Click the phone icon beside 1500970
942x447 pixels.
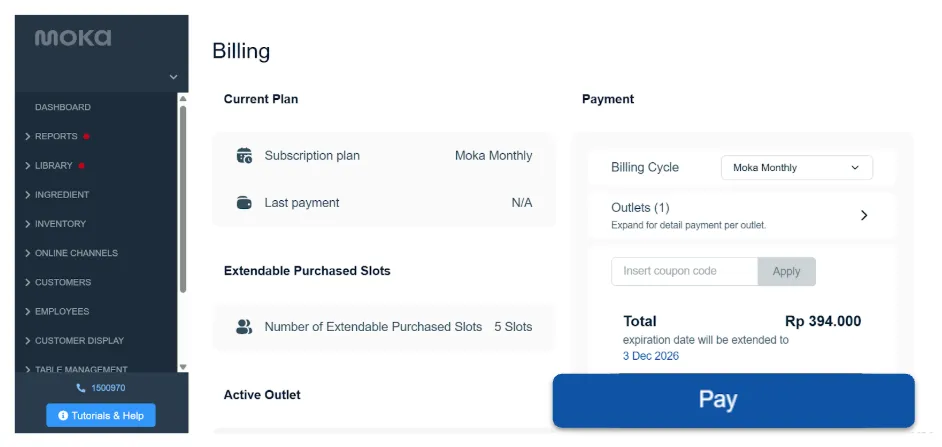pos(81,388)
